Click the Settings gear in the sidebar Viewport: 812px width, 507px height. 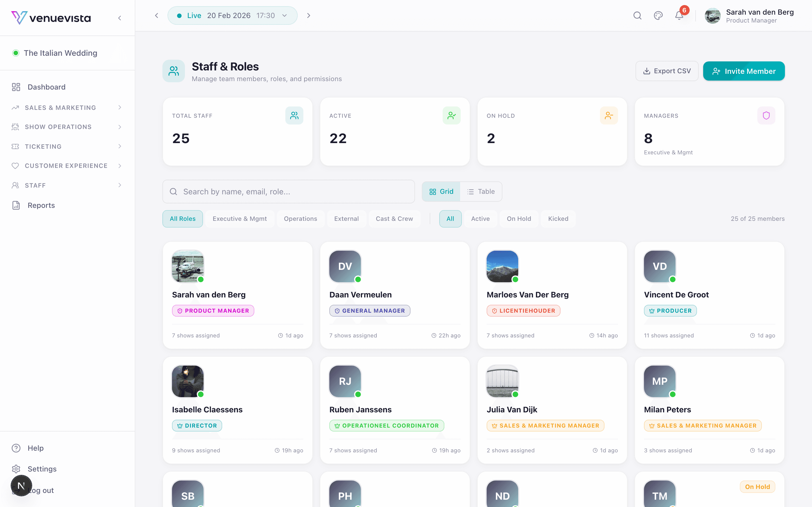point(16,468)
